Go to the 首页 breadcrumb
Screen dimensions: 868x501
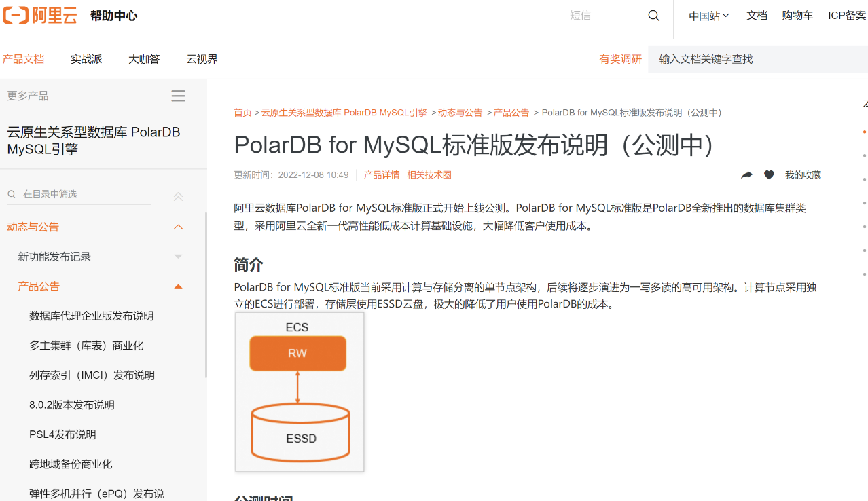tap(242, 113)
